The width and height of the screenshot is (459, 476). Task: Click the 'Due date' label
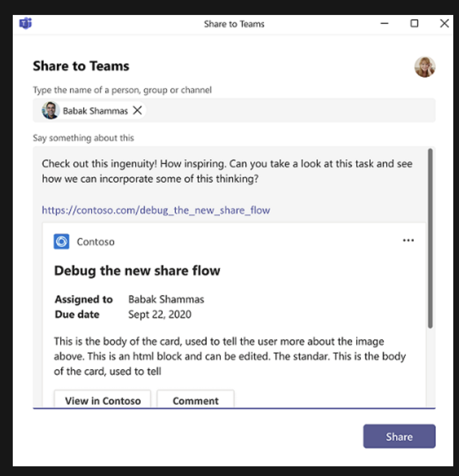[x=77, y=315]
